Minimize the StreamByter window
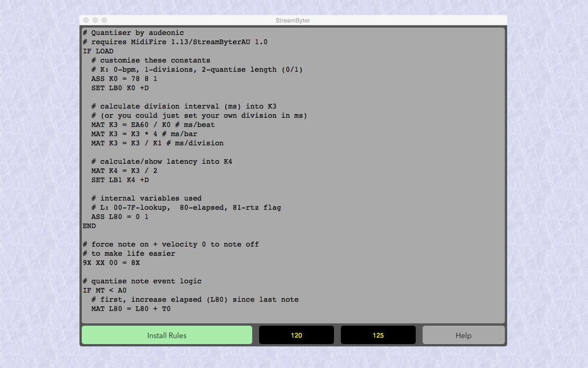Screen dimensions: 588x368 [95, 20]
